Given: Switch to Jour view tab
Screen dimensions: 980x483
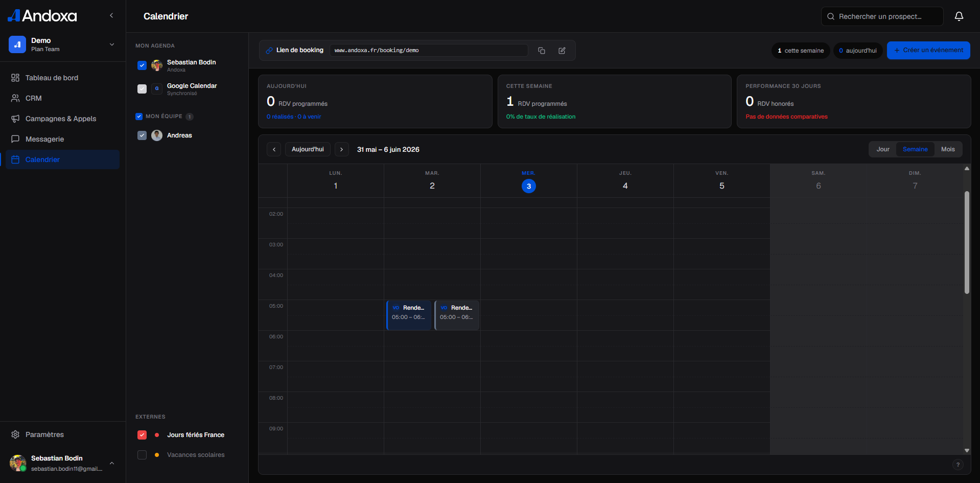Looking at the screenshot, I should [x=883, y=149].
